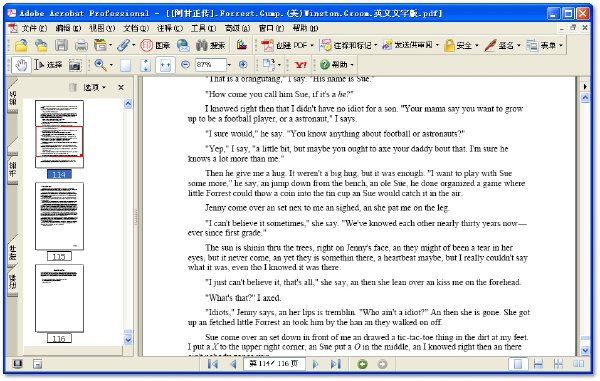Go to the first page
The image size is (600, 381).
213,364
